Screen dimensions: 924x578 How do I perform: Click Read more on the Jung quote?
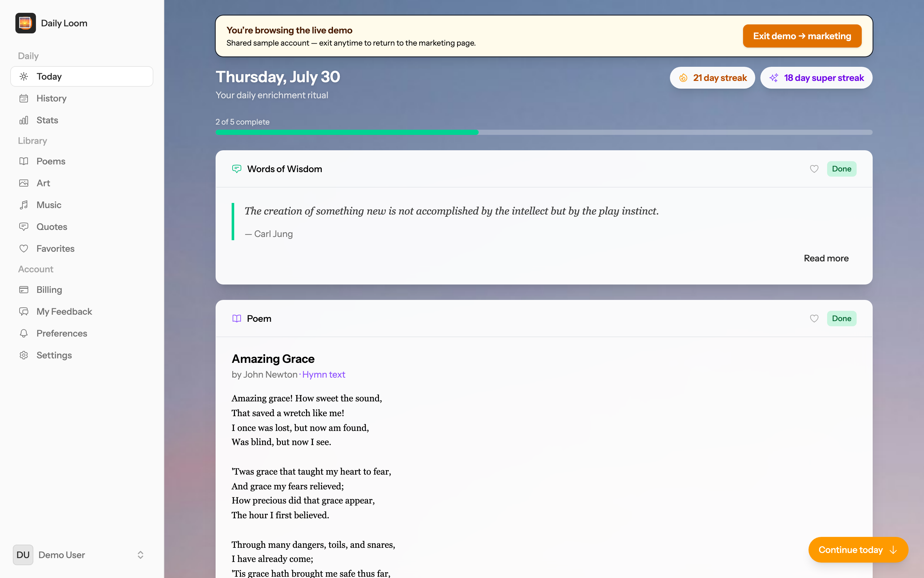[x=826, y=258]
